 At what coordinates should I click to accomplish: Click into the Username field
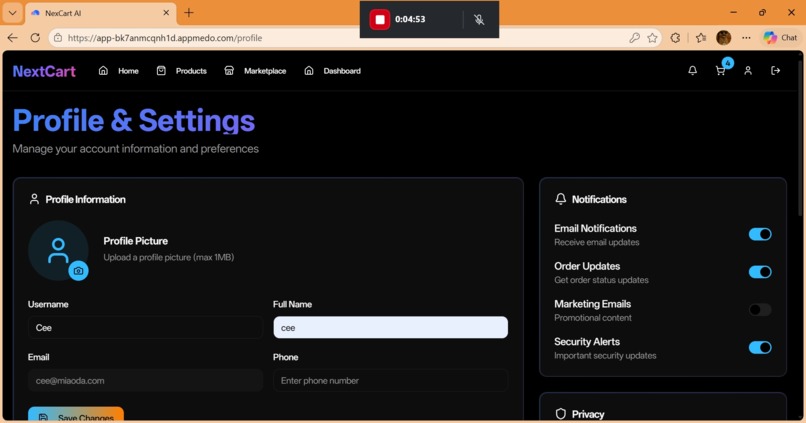pyautogui.click(x=145, y=327)
